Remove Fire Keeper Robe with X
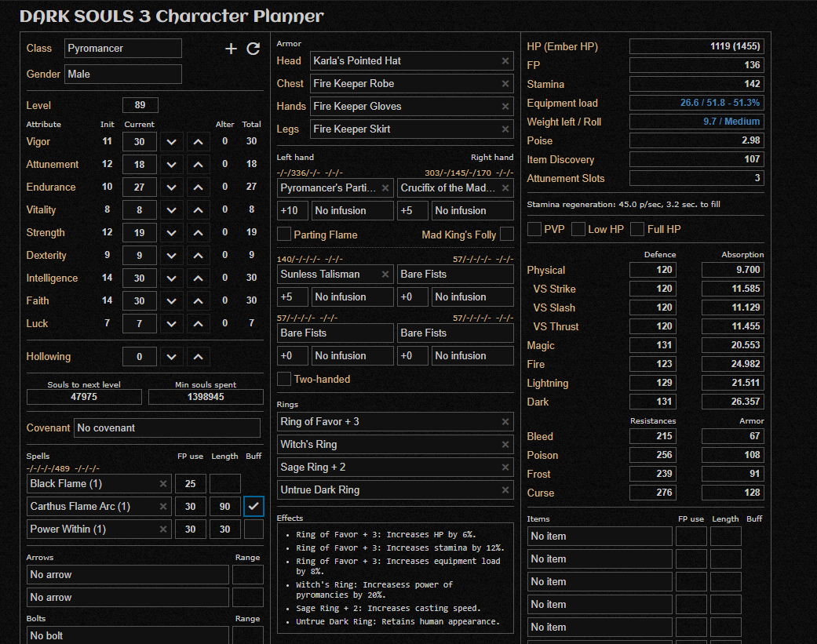817x644 pixels. [x=505, y=84]
